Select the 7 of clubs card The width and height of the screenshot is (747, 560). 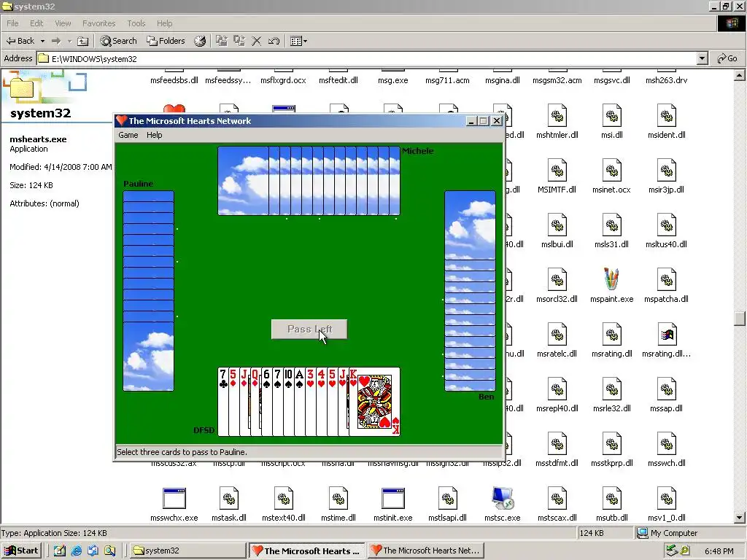(x=223, y=402)
